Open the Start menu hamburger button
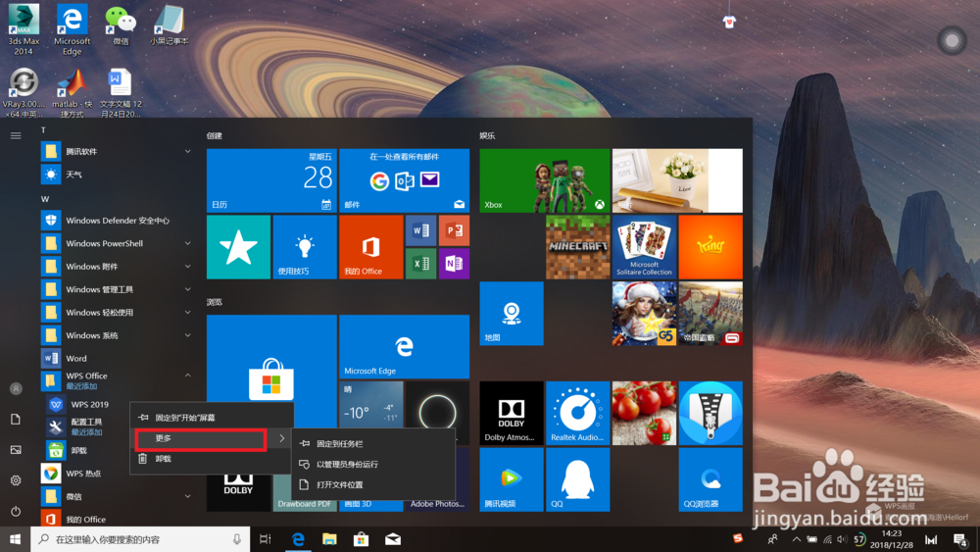Image resolution: width=980 pixels, height=552 pixels. [16, 135]
